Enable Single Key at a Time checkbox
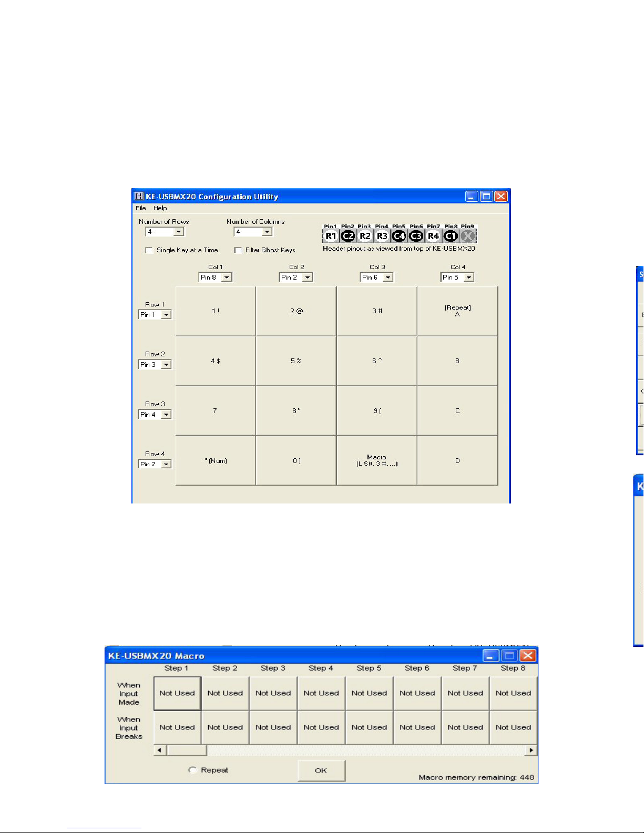 click(149, 250)
